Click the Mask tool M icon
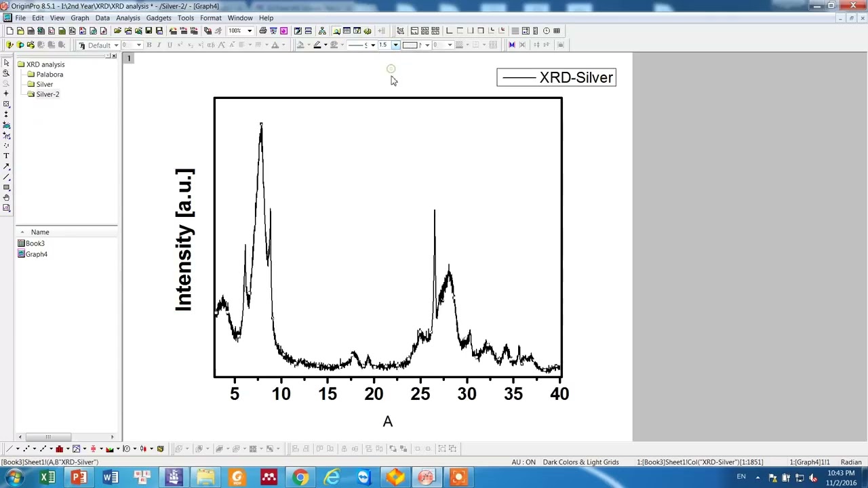 pyautogui.click(x=512, y=45)
